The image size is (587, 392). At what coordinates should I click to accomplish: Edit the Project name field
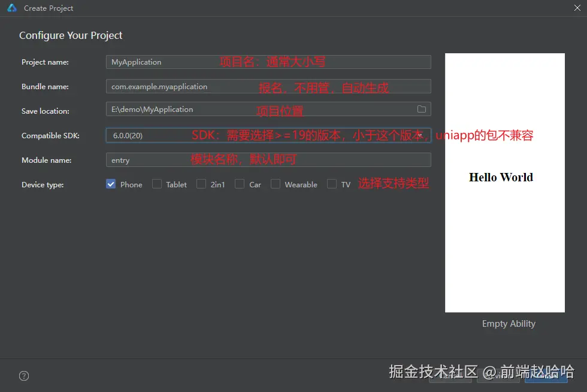[268, 62]
